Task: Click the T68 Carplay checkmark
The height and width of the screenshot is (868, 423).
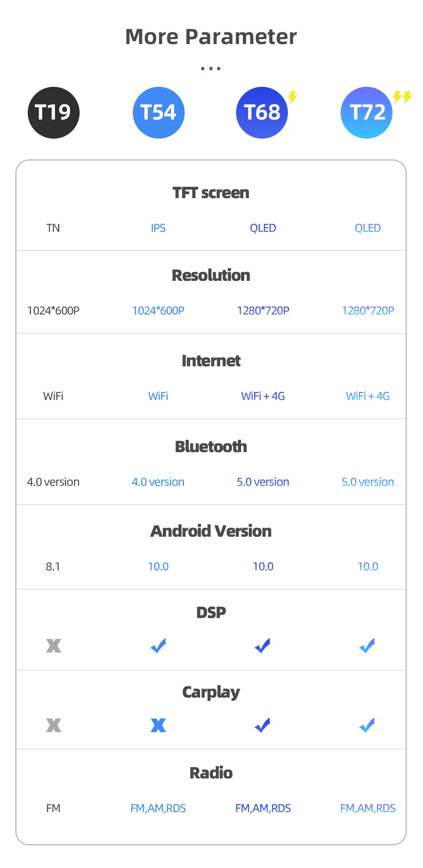Action: [262, 725]
